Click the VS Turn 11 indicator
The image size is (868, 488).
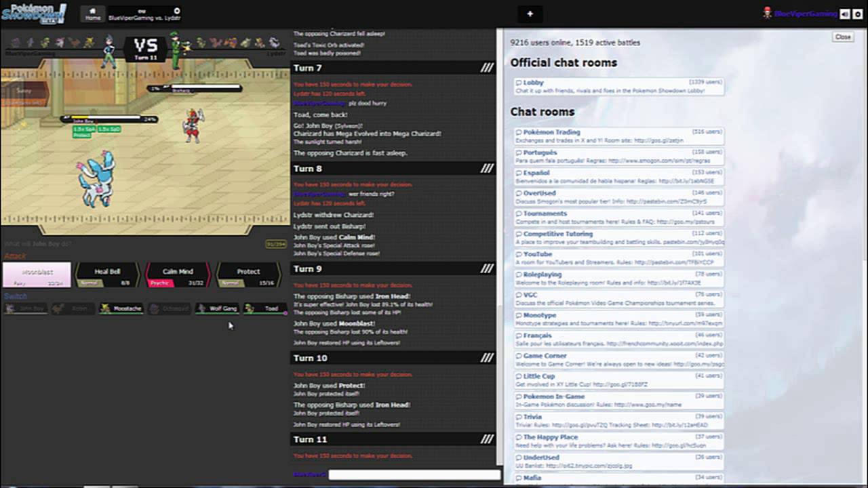coord(145,48)
